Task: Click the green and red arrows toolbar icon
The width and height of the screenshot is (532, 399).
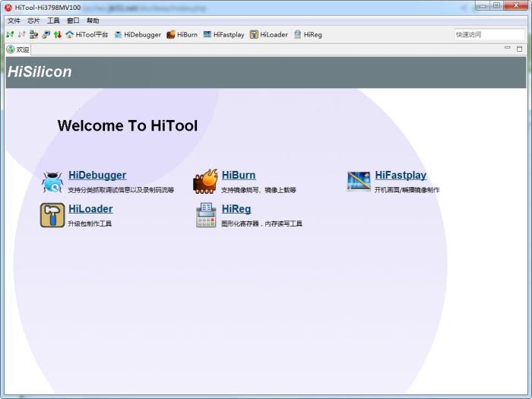Action: [58, 34]
